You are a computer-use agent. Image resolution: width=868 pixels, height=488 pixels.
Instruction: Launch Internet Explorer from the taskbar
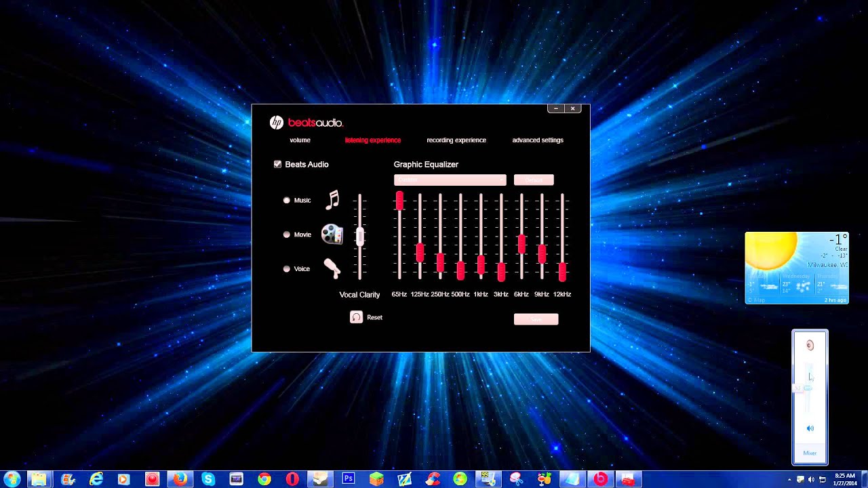96,479
